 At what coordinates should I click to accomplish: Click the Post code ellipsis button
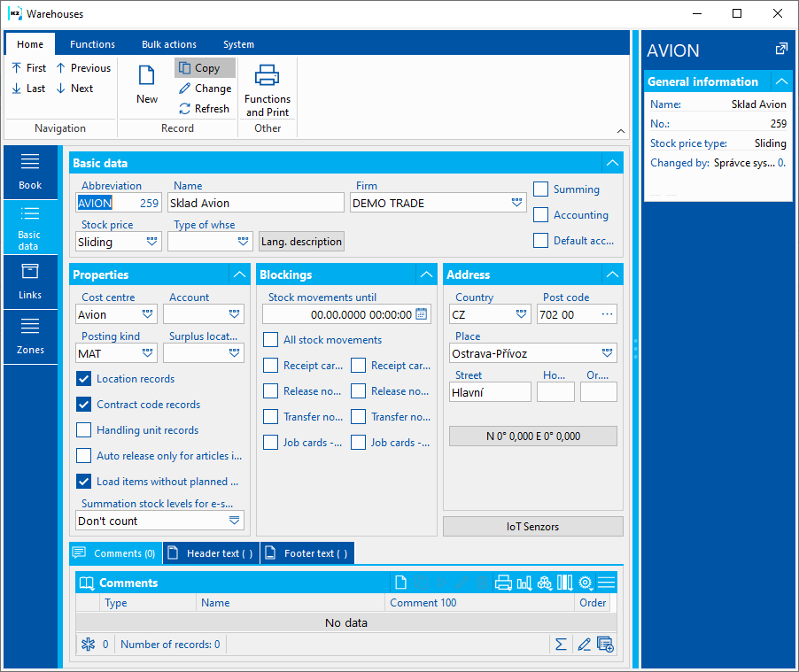point(607,314)
